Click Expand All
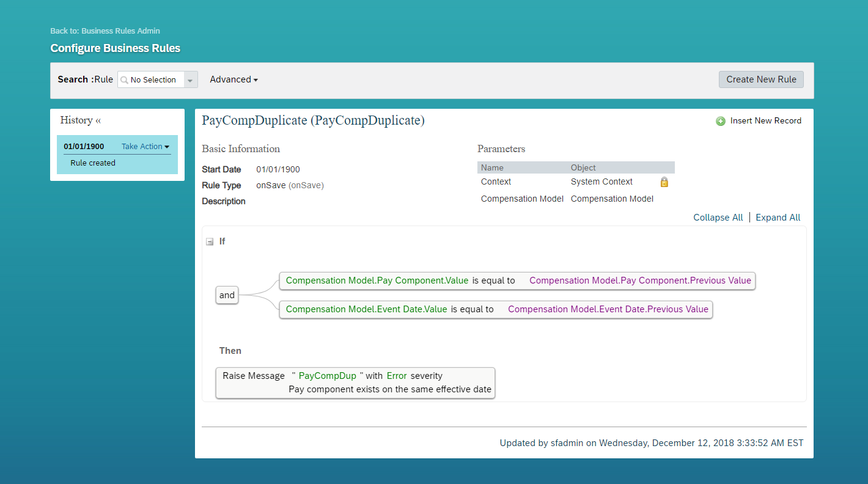Image resolution: width=868 pixels, height=484 pixels. click(778, 218)
